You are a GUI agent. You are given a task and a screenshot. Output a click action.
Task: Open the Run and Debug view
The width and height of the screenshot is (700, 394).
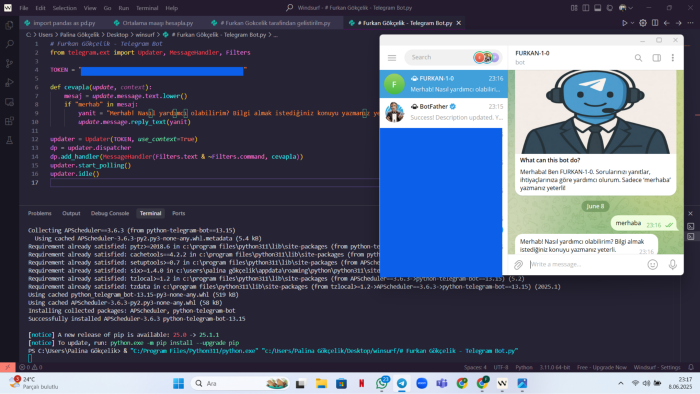pos(9,83)
